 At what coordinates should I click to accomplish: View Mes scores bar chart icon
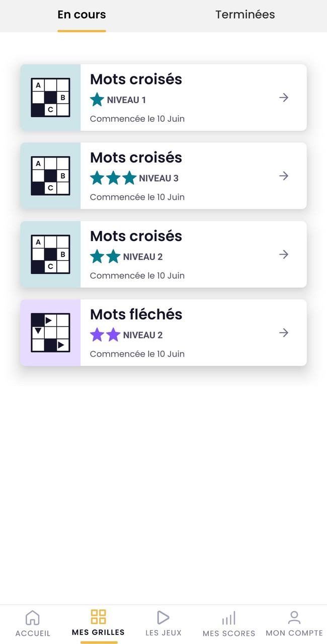coord(229,617)
